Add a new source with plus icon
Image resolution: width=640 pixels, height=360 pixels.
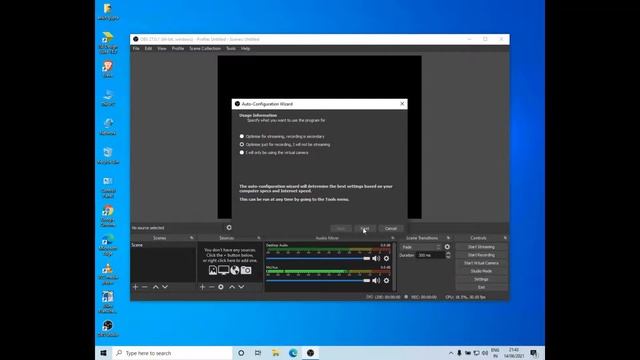pos(202,287)
